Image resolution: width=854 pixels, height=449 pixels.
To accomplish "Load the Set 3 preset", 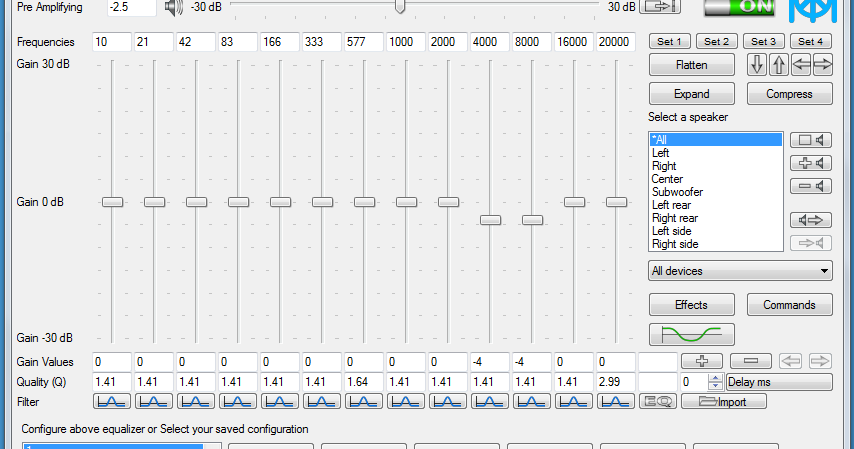I will pyautogui.click(x=764, y=41).
